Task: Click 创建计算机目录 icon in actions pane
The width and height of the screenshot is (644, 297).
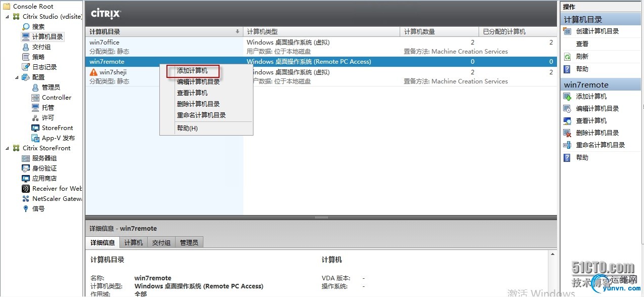Action: coord(567,31)
